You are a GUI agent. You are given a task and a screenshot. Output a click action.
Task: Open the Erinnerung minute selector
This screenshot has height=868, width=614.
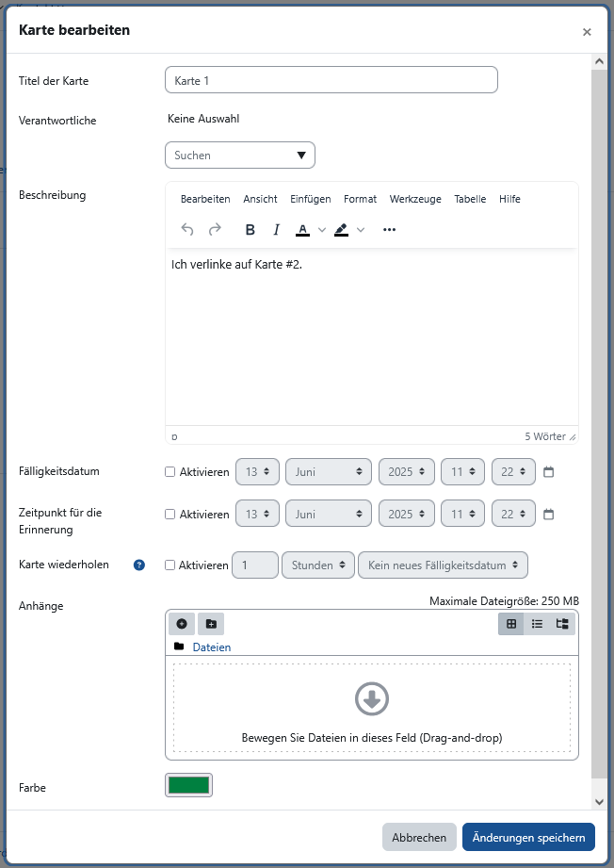click(513, 514)
